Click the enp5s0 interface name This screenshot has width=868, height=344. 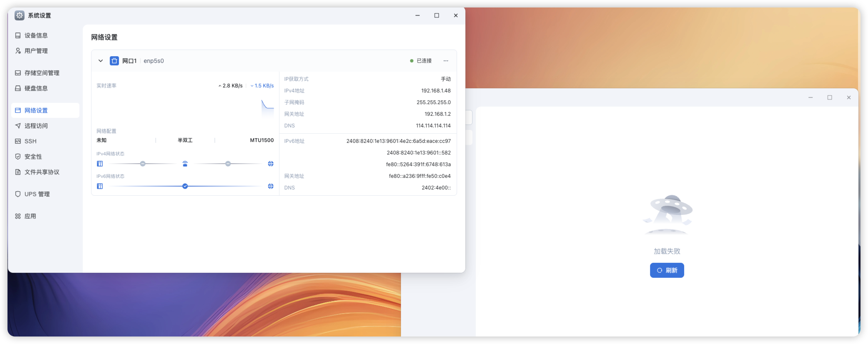click(x=154, y=61)
